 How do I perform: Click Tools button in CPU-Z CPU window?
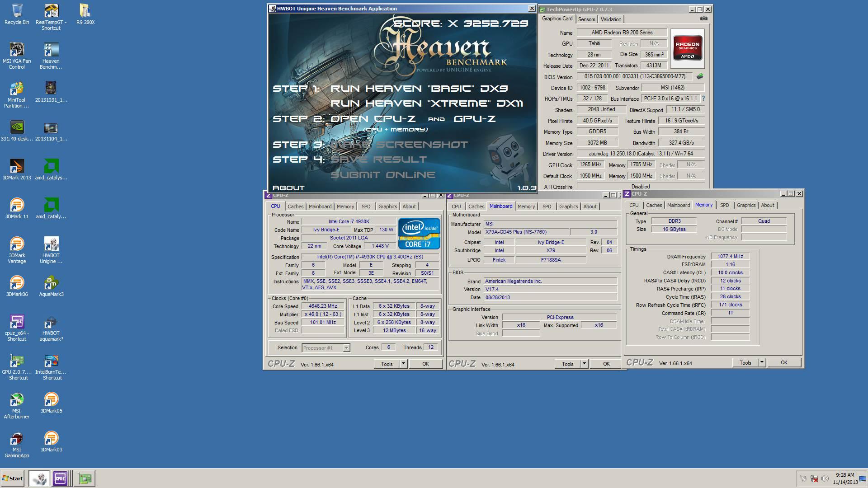[387, 364]
